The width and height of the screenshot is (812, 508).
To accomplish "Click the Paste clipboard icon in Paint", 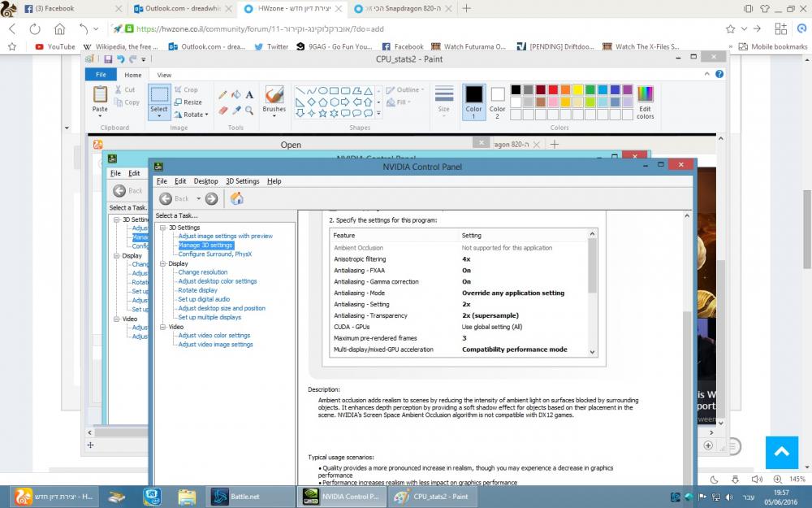I will click(100, 94).
